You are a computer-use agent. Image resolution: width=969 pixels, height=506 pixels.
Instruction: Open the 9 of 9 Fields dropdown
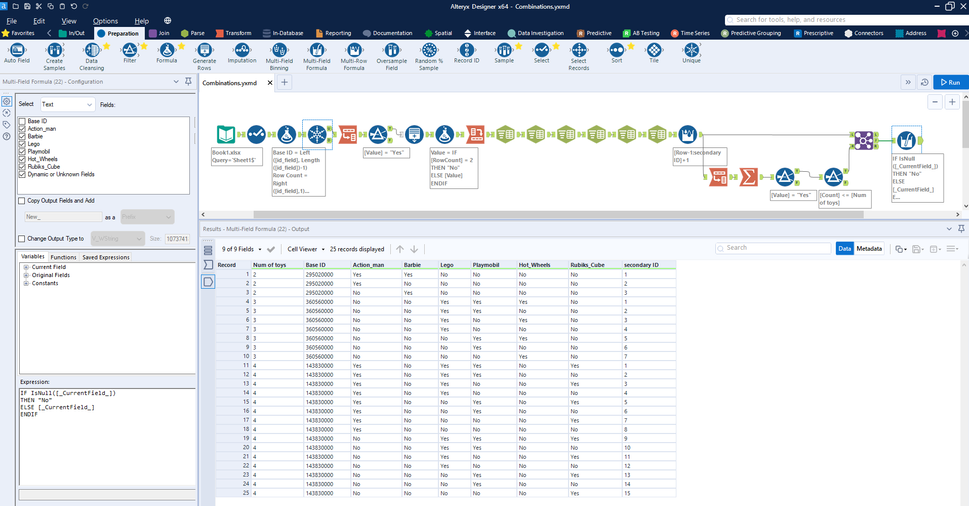coord(242,249)
